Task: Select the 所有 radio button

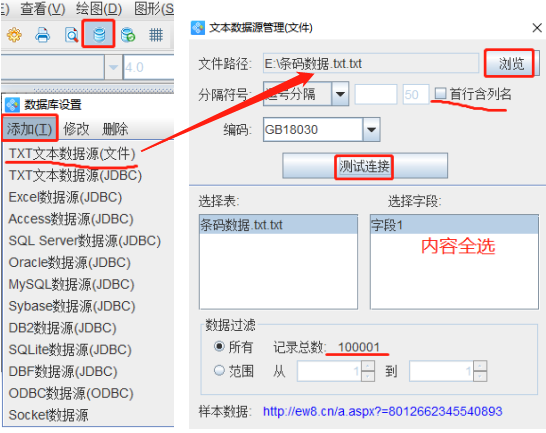Action: click(219, 347)
